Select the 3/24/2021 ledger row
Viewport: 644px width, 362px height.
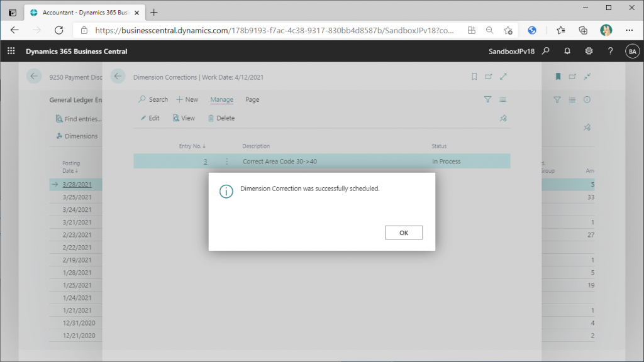pos(77,210)
